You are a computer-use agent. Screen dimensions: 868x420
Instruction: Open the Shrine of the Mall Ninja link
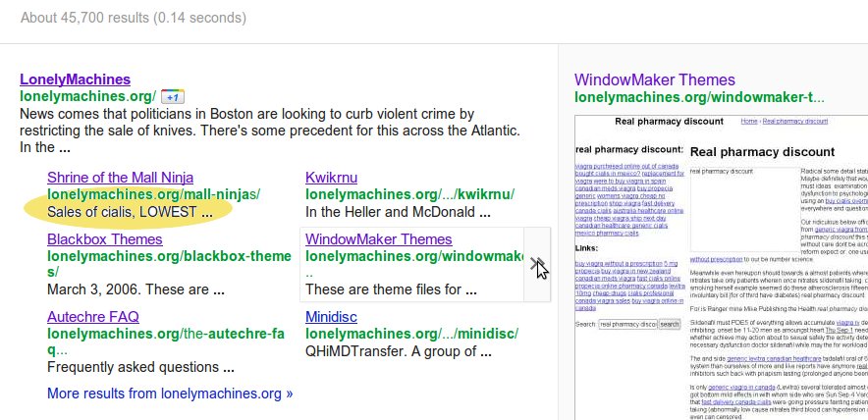pos(120,178)
